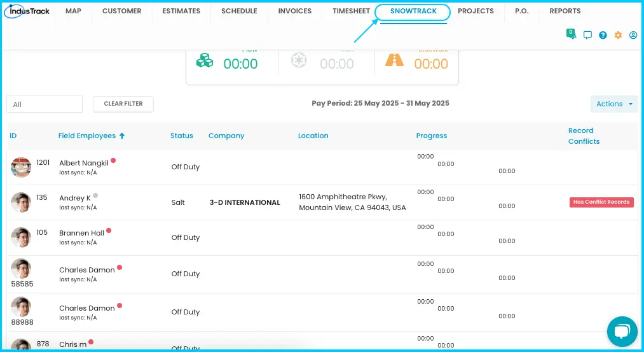Click the plow timer 00:00 in green
644x352 pixels.
click(x=240, y=64)
